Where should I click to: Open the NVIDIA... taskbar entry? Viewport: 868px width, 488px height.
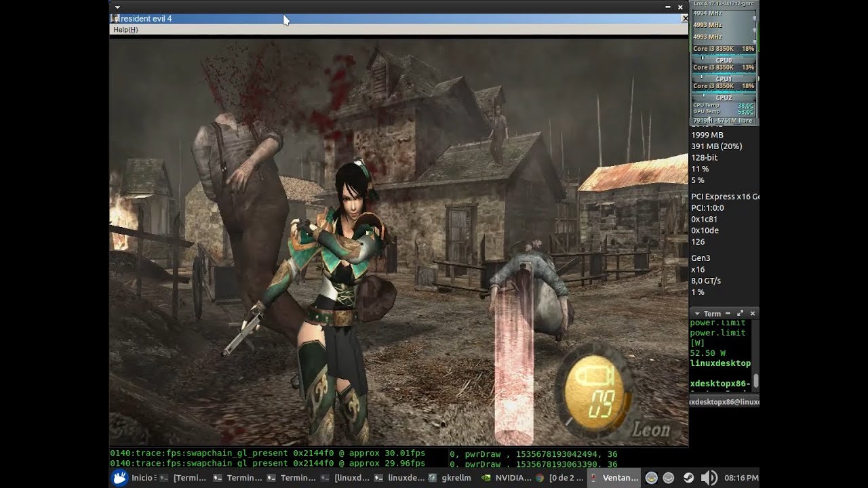(505, 478)
